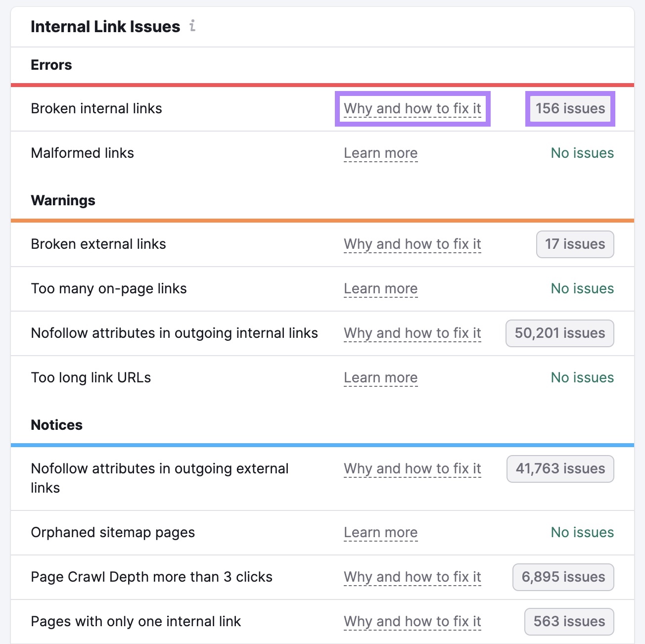Click 'No issues' next to Too long link URLs
The width and height of the screenshot is (645, 644).
[x=582, y=377]
